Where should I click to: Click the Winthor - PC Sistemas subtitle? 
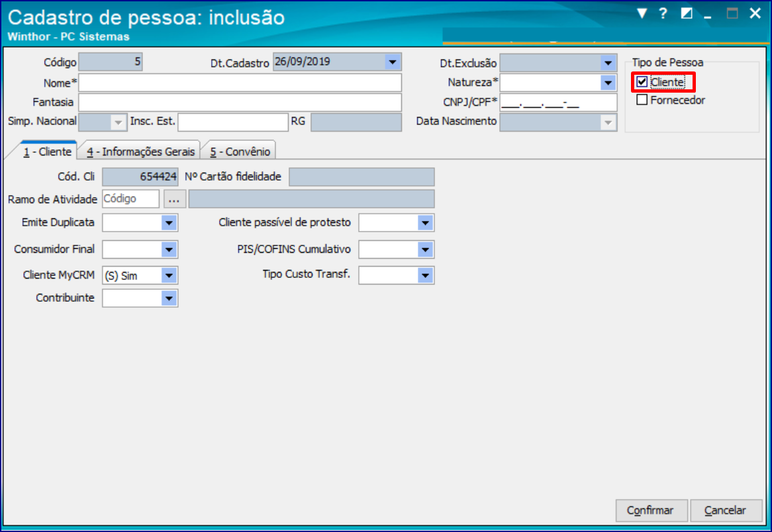tap(68, 36)
